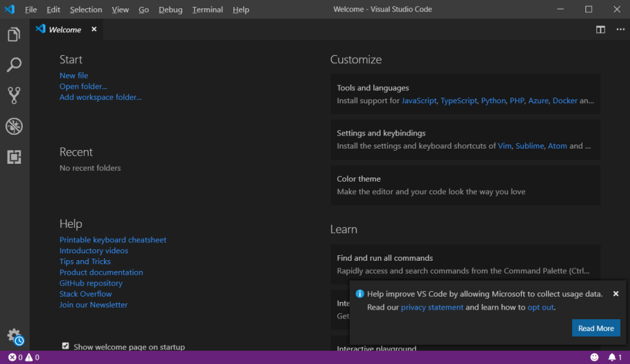Image resolution: width=630 pixels, height=364 pixels.
Task: Open the View menu
Action: (x=120, y=10)
